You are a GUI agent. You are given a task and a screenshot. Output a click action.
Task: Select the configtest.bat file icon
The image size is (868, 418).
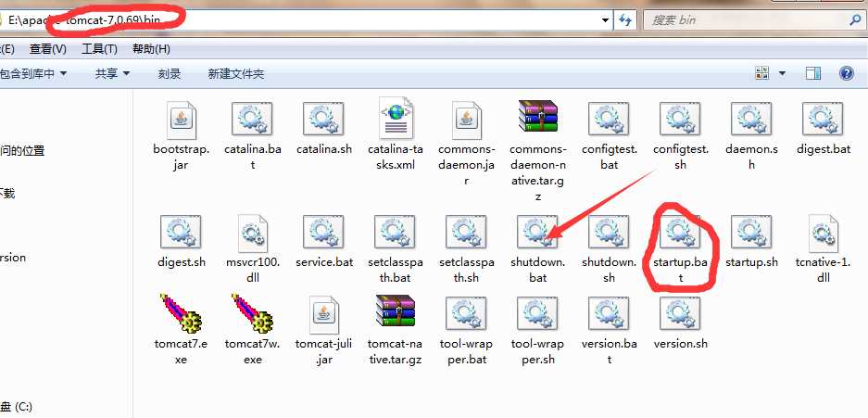pyautogui.click(x=609, y=119)
